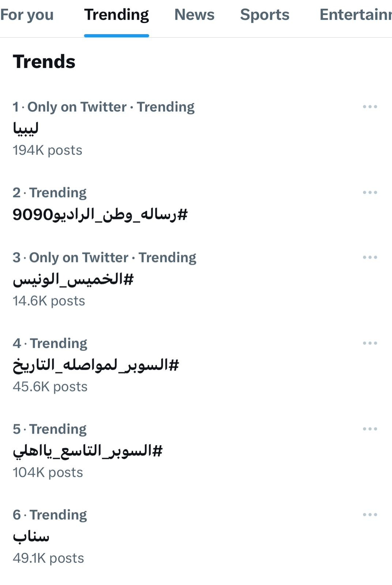Click three-dot menu beside trend 3
Screen dimensions: 392x585
(x=370, y=257)
